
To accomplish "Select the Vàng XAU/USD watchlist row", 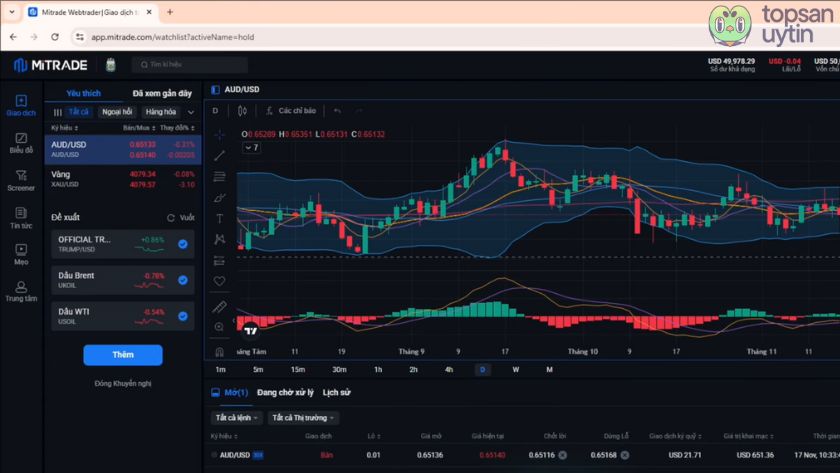I will pos(123,179).
